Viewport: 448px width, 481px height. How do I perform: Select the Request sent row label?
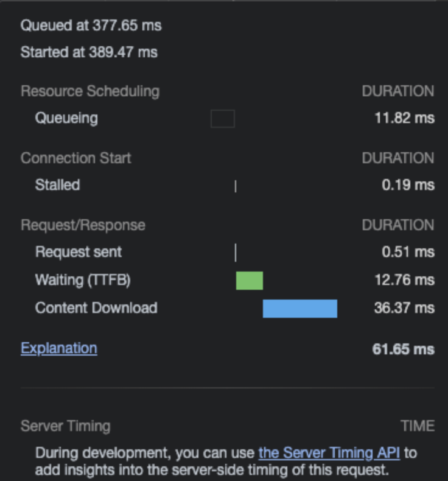coord(79,252)
